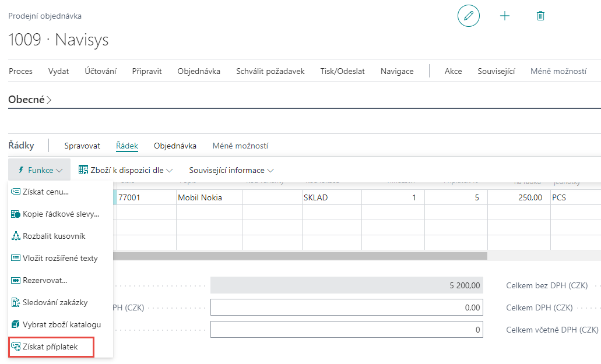601x364 pixels.
Task: Click the grid icon beside Zboží k dispozici dle
Action: (x=83, y=169)
